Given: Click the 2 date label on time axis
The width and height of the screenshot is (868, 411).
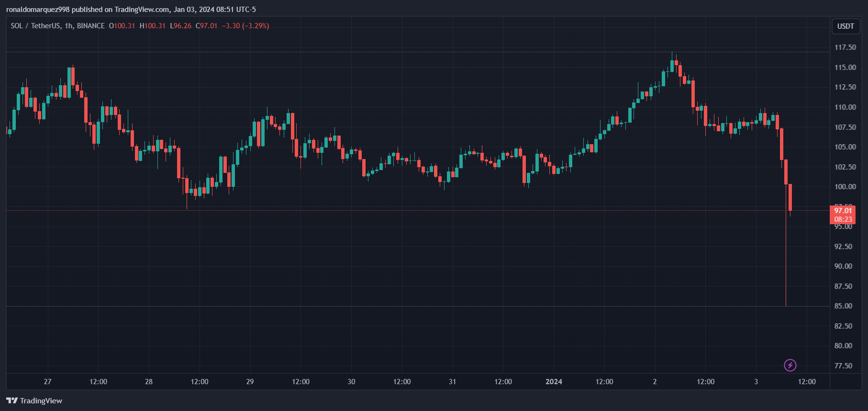Looking at the screenshot, I should click(x=655, y=382).
